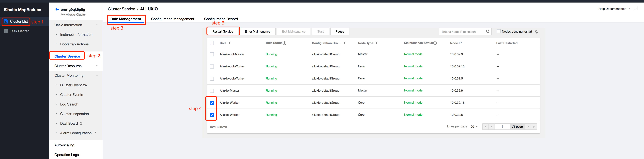Open the Lines per page dropdown
The height and width of the screenshot is (159, 644).
[x=474, y=127]
